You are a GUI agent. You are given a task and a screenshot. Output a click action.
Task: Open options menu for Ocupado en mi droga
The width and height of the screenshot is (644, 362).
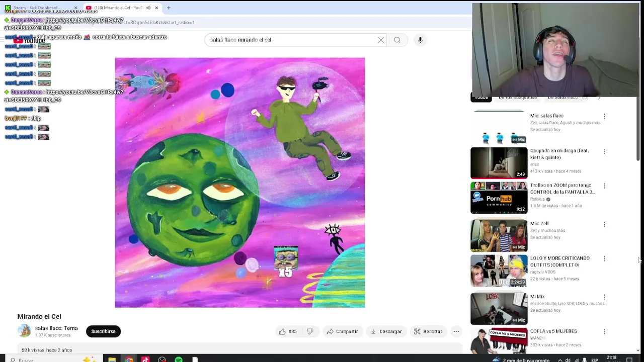click(604, 151)
